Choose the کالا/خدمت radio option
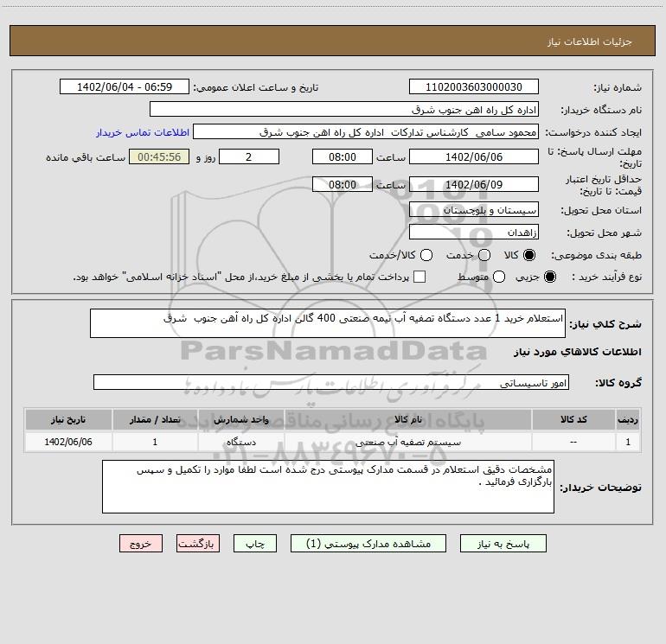666x644 pixels. (426, 255)
